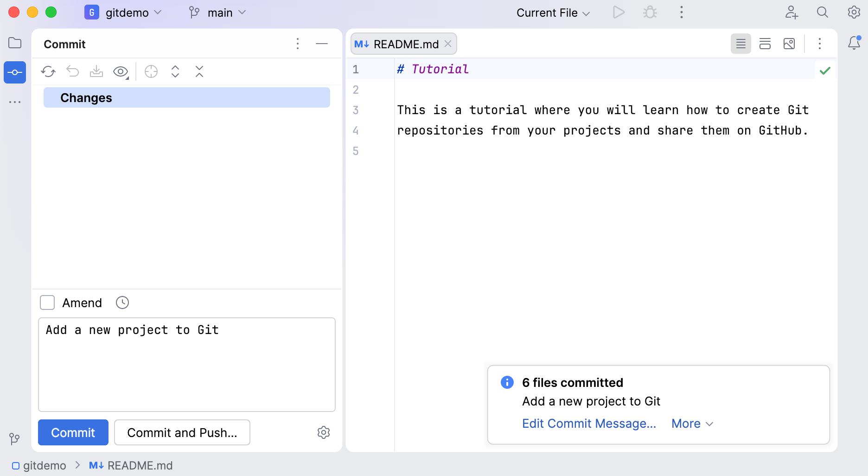The width and height of the screenshot is (868, 476).
Task: Collapse all items in the Commit tool window
Action: [199, 71]
